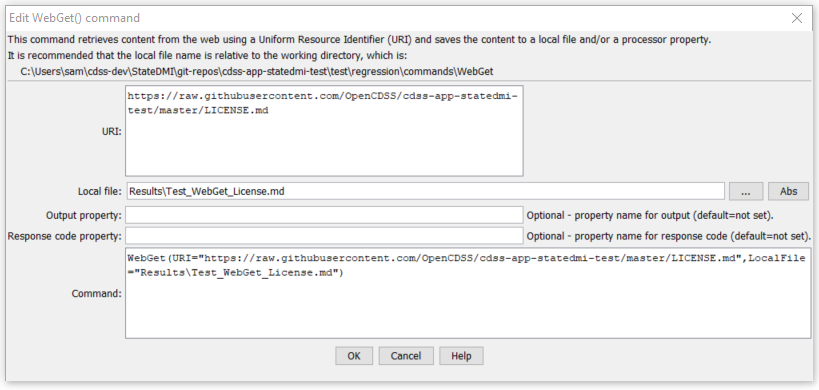
Task: Click the "Local file:" label
Action: 99,192
